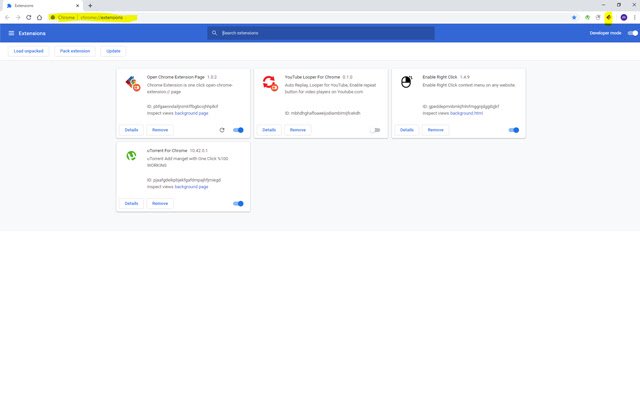Viewport: 640px width, 400px height.
Task: Disable the uTorrent For Chrome toggle
Action: tap(238, 204)
